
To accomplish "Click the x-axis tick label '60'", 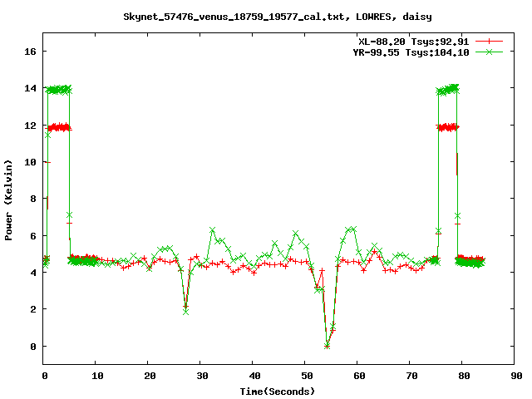I will pos(359,376).
